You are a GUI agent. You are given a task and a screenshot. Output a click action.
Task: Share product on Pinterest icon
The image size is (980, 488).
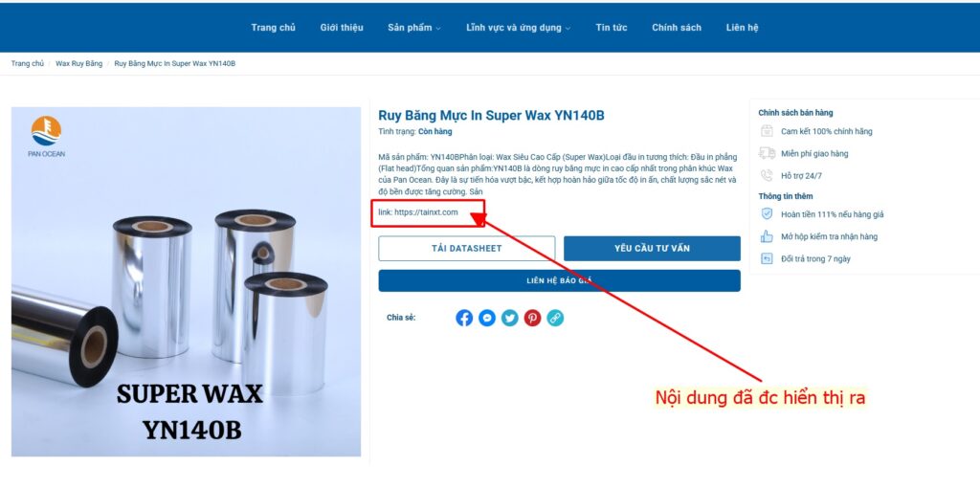tap(532, 318)
